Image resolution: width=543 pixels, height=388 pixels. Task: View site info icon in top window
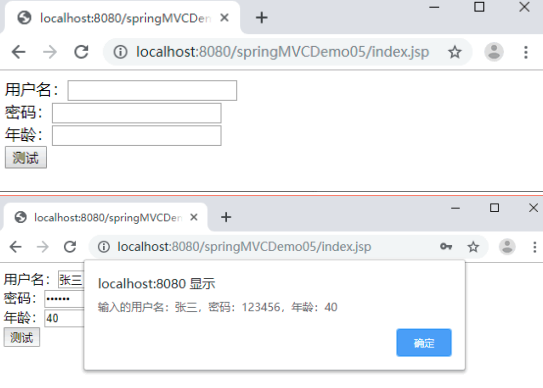(120, 52)
